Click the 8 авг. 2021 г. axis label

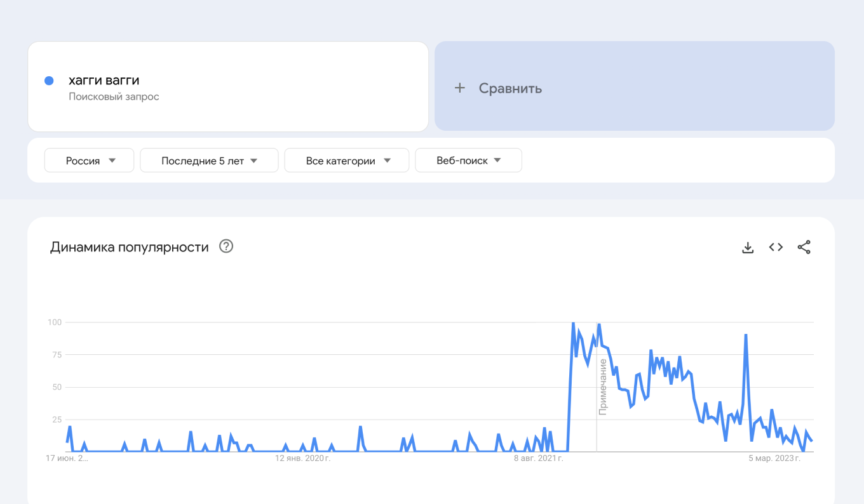click(539, 458)
